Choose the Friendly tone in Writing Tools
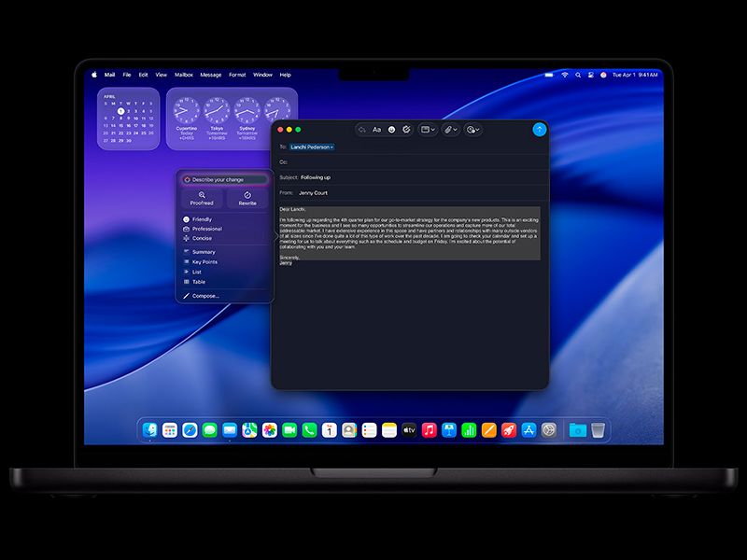 [203, 218]
